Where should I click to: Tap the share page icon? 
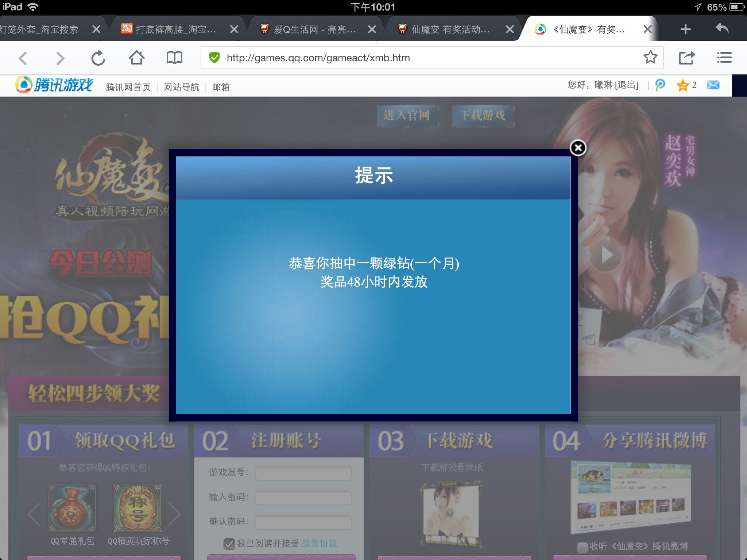(x=687, y=58)
